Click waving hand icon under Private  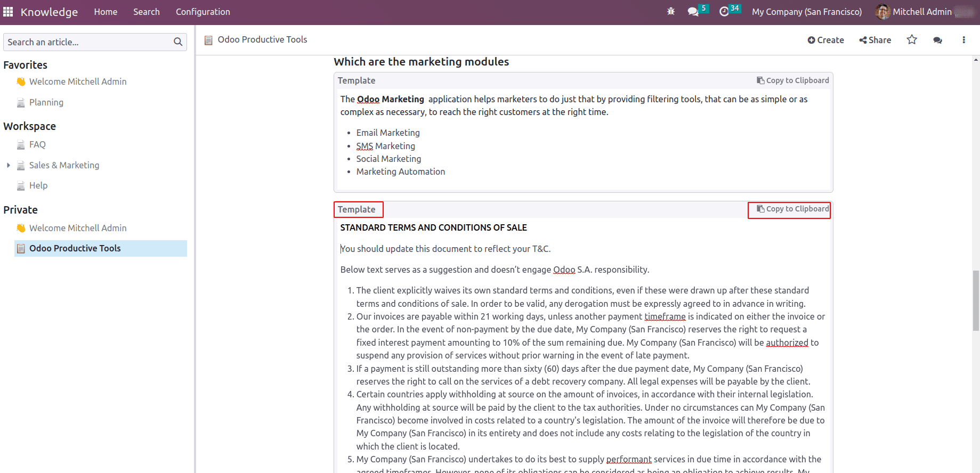point(21,228)
